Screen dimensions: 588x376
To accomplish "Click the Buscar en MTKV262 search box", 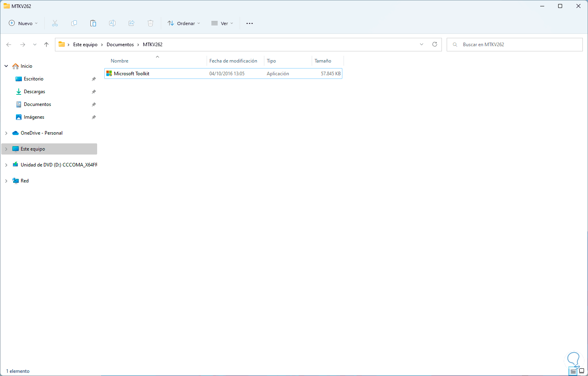I will (x=515, y=45).
